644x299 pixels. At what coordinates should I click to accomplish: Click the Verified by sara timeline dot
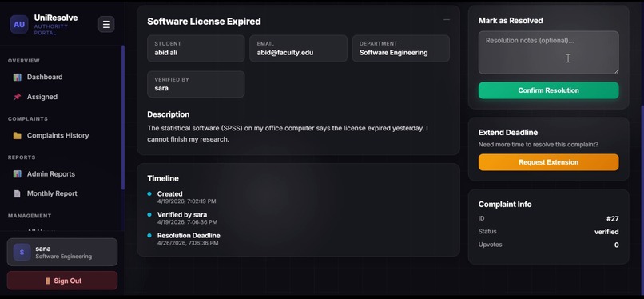pos(149,214)
